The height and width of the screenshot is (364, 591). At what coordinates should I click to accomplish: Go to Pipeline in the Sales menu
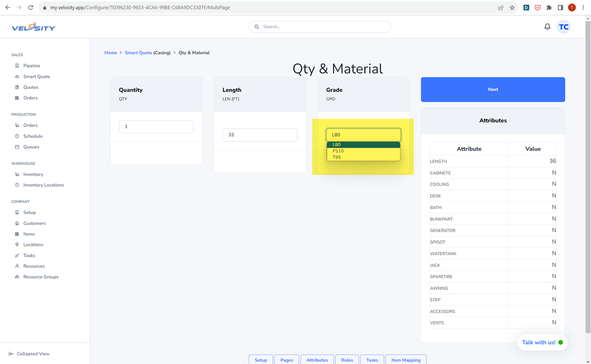(x=32, y=66)
